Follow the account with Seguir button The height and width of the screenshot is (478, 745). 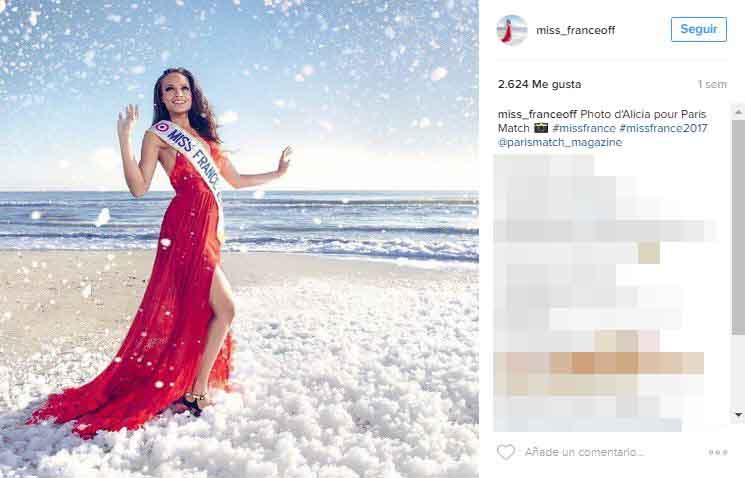(x=698, y=29)
